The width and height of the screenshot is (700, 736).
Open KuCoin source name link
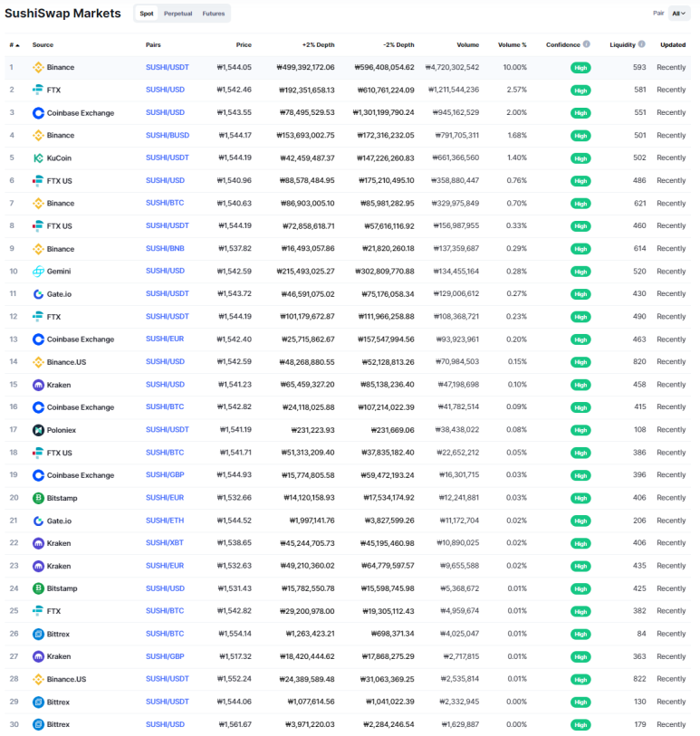tap(59, 158)
